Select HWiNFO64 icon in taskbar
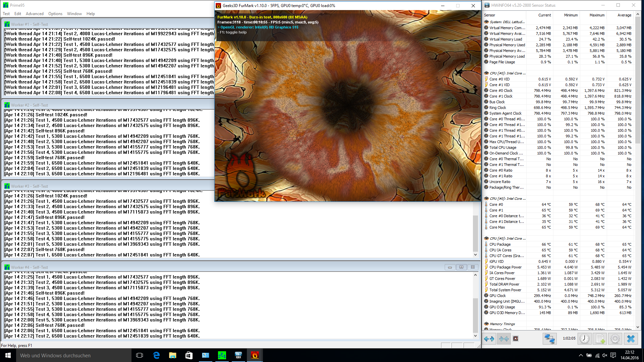Image resolution: width=644 pixels, height=362 pixels. 238,355
